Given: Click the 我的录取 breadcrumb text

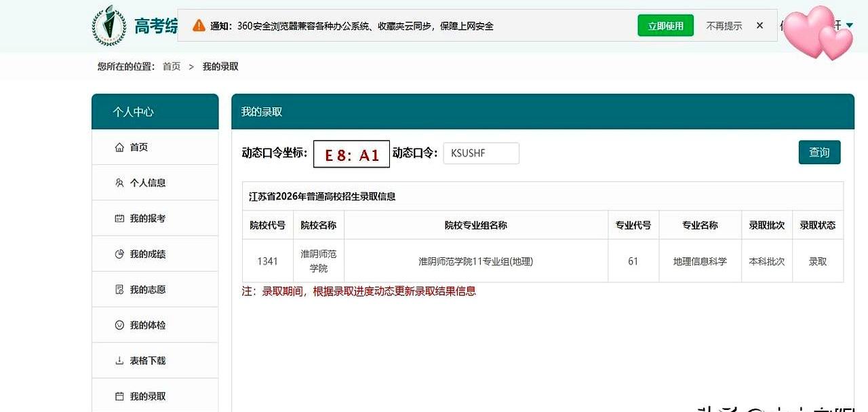Looking at the screenshot, I should coord(220,67).
